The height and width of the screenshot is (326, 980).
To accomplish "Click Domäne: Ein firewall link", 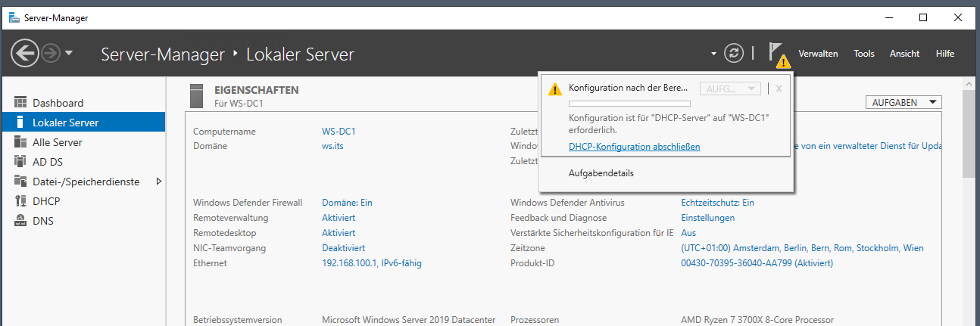I will coord(347,202).
